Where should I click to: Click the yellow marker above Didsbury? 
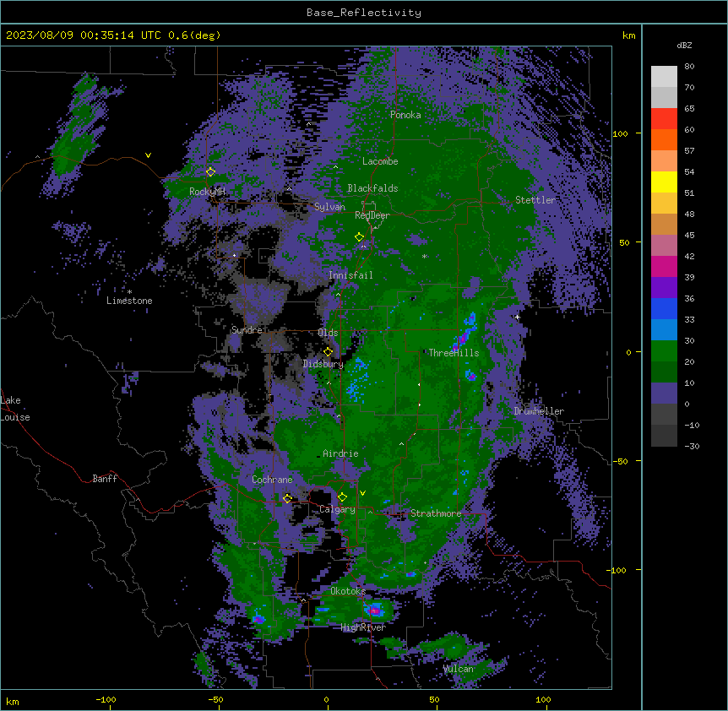tap(328, 352)
